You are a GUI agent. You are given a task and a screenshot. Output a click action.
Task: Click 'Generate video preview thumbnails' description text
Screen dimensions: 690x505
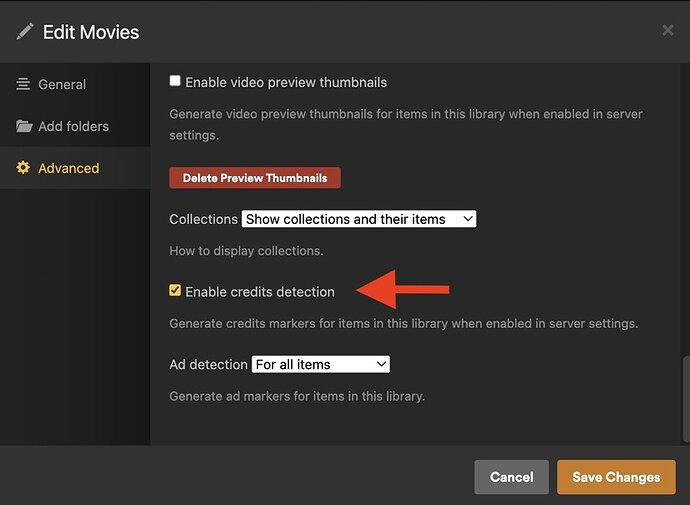click(406, 124)
